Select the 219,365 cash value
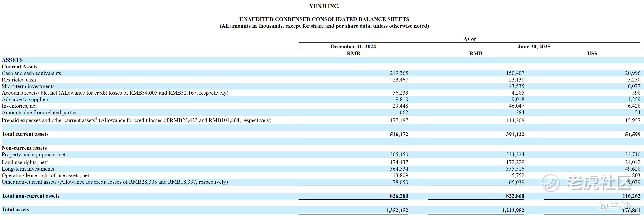 (399, 73)
